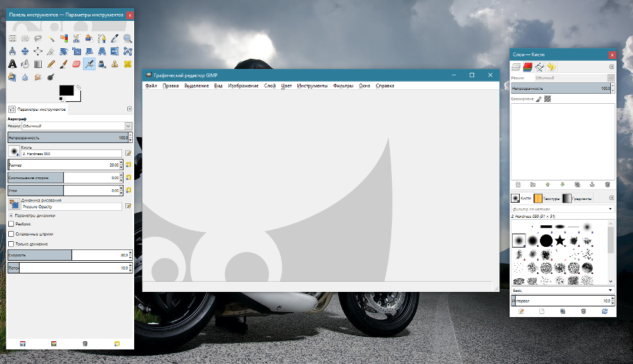Select the Move tool
Screen dimensions: 633x364
25,51
